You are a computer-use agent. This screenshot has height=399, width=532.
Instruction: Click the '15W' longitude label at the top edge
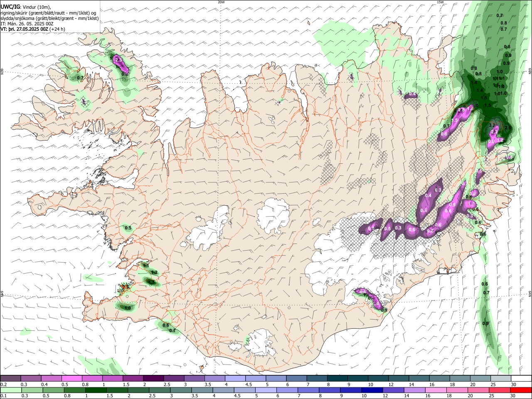coord(440,2)
